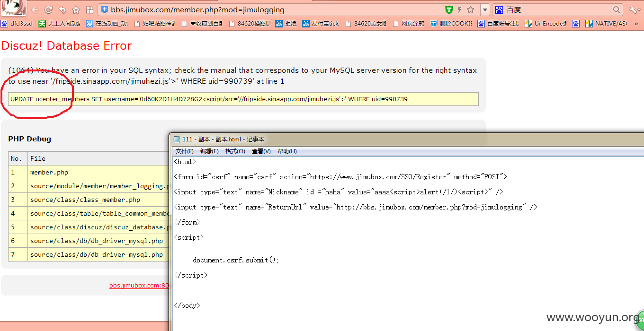644x331 pixels.
Task: Click the Baidu paw search engine icon
Action: 499,9
